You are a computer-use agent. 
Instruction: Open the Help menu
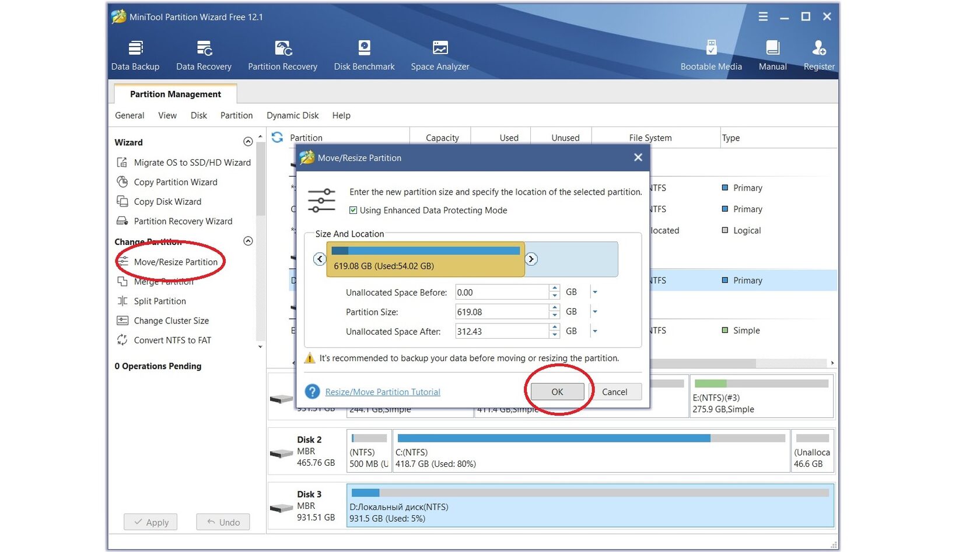341,115
